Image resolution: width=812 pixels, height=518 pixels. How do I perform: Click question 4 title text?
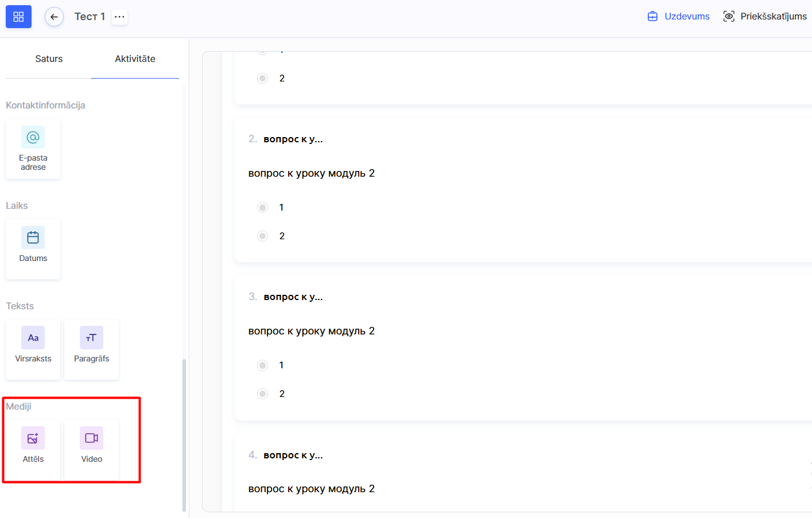[293, 455]
